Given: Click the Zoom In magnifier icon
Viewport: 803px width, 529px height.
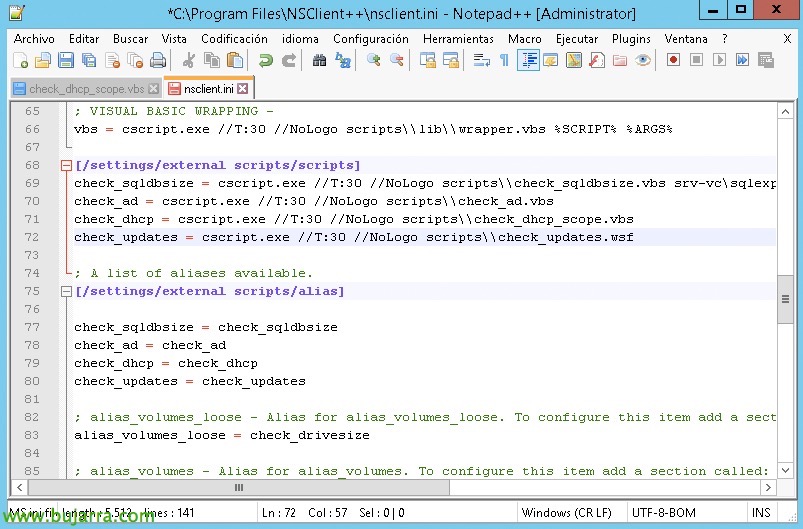Looking at the screenshot, I should pyautogui.click(x=373, y=60).
